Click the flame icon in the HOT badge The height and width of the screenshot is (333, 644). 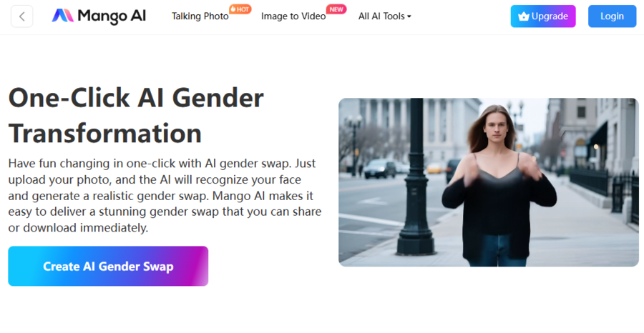pos(233,9)
